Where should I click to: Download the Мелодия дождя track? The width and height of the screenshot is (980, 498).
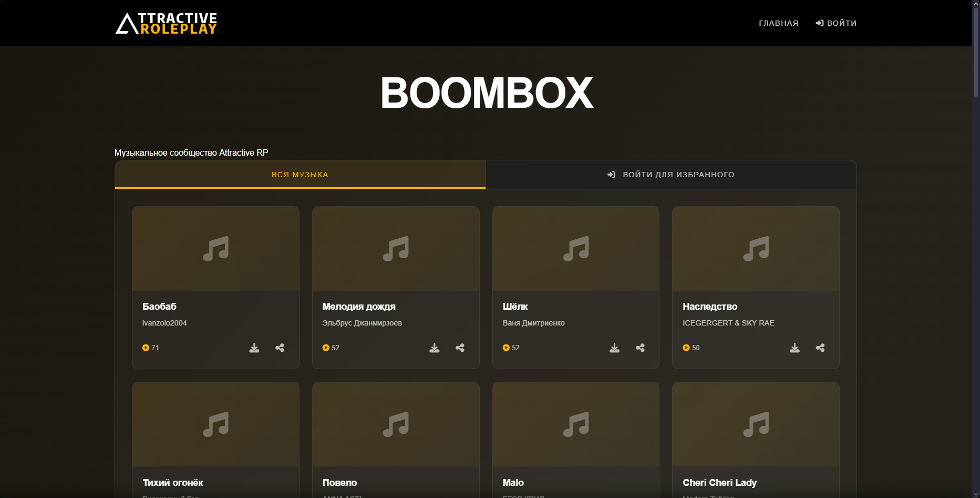tap(435, 348)
